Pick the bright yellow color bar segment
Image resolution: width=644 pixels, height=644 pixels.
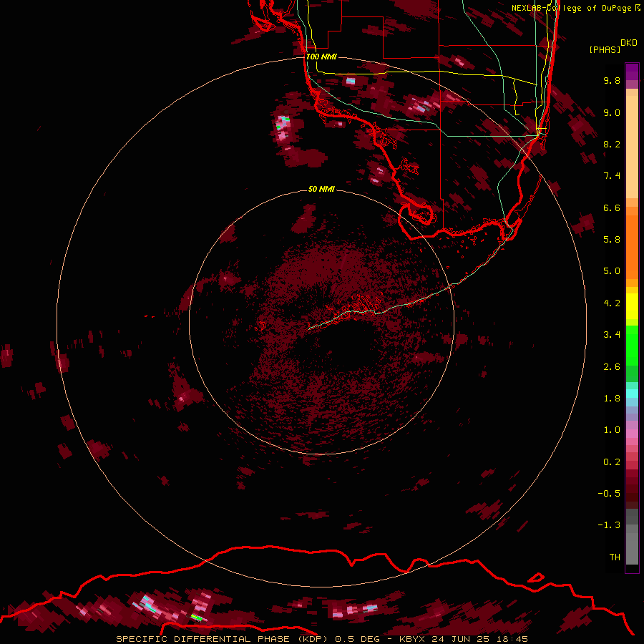tap(632, 306)
